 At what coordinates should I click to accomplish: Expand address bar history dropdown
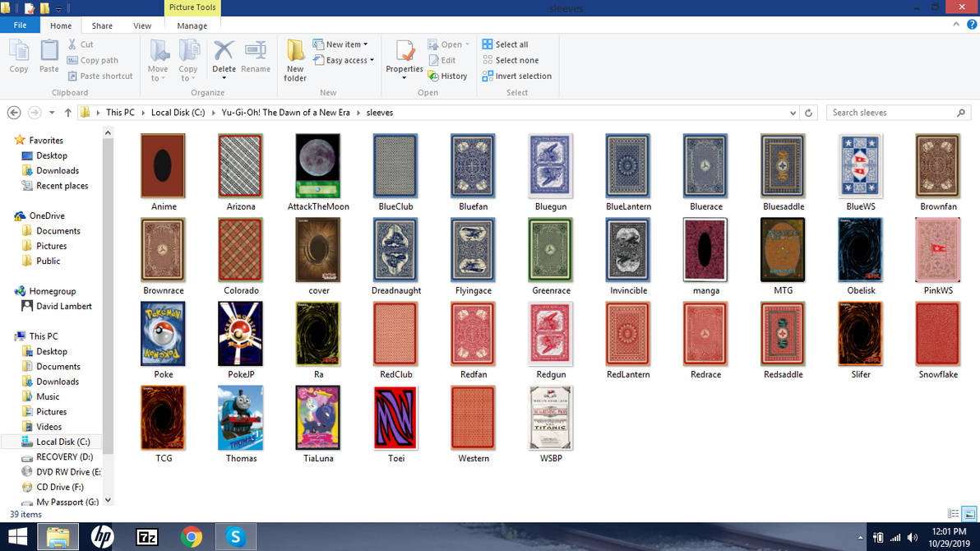(x=793, y=113)
